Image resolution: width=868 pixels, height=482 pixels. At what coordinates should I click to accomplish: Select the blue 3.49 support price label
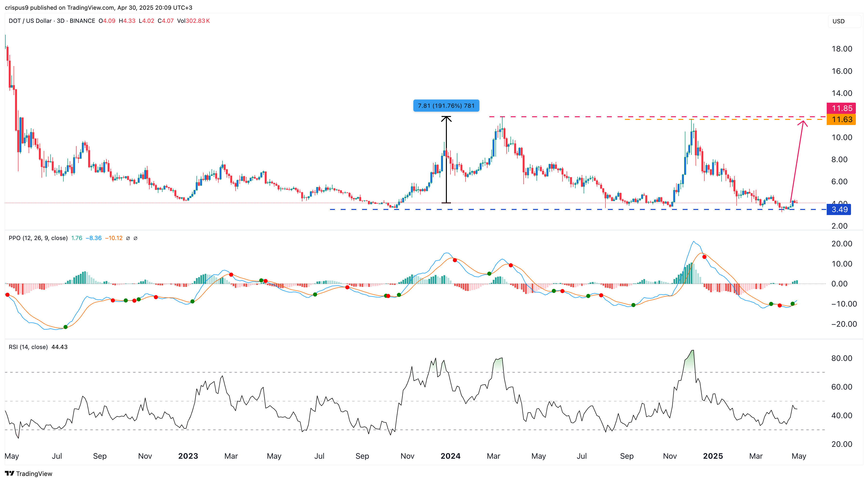[x=839, y=209]
